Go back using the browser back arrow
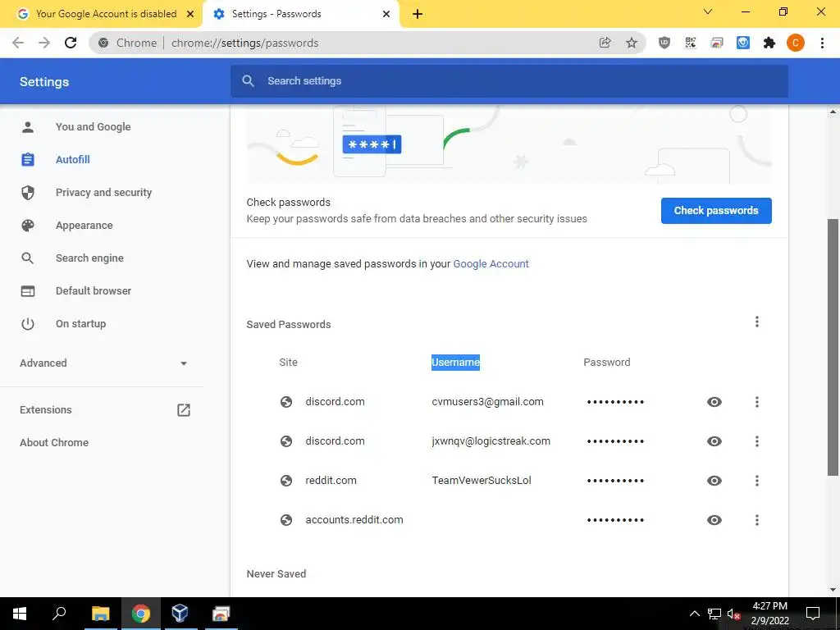The image size is (840, 630). click(18, 43)
